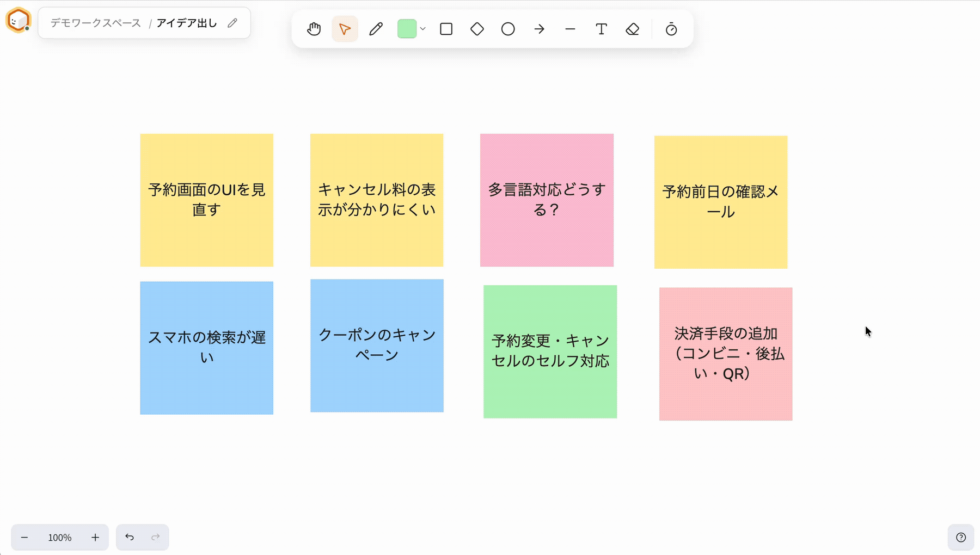Open the デモワークスペース breadcrumb

coord(96,23)
